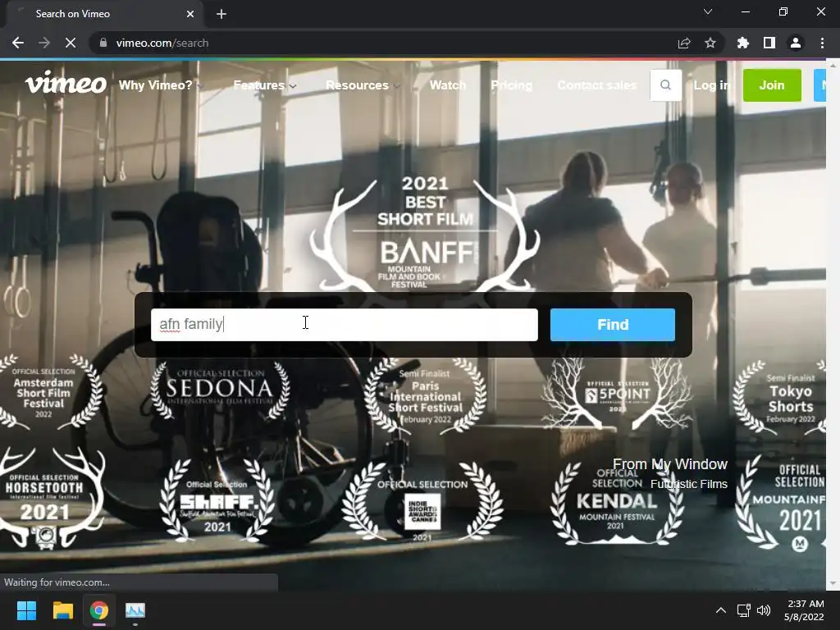Toggle the Chrome side panel

[769, 43]
